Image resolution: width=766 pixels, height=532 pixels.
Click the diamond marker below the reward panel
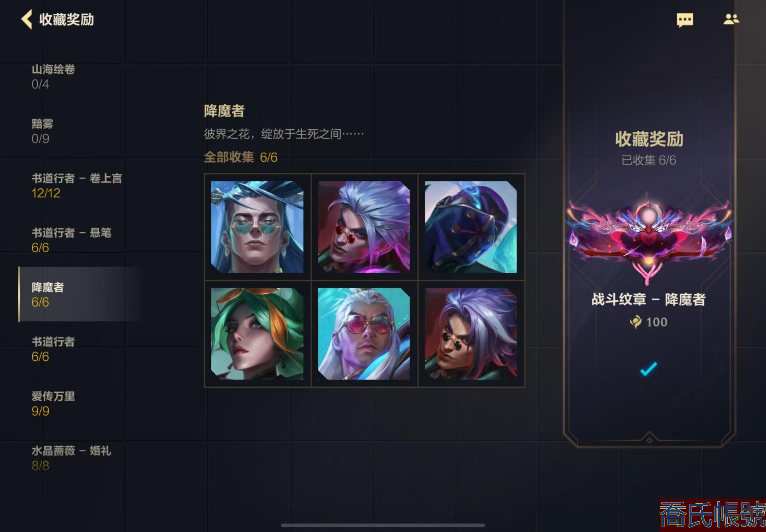649,439
